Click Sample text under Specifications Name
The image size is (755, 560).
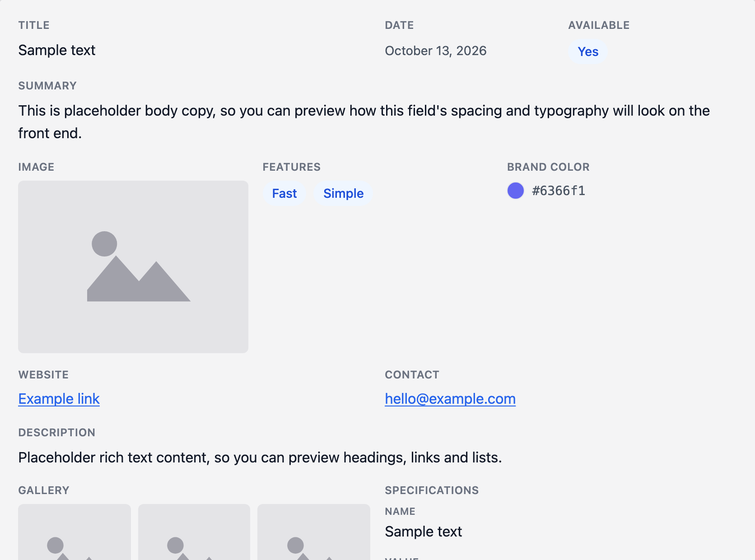[x=424, y=532]
